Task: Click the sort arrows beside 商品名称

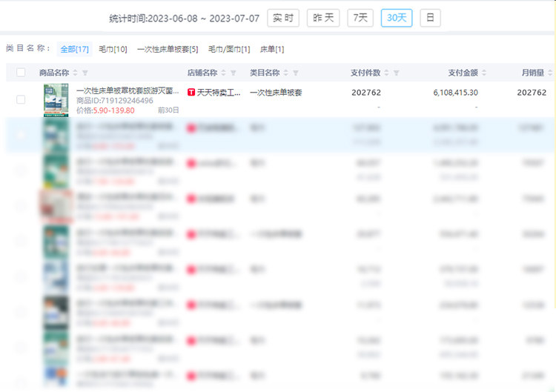Action: pyautogui.click(x=75, y=73)
